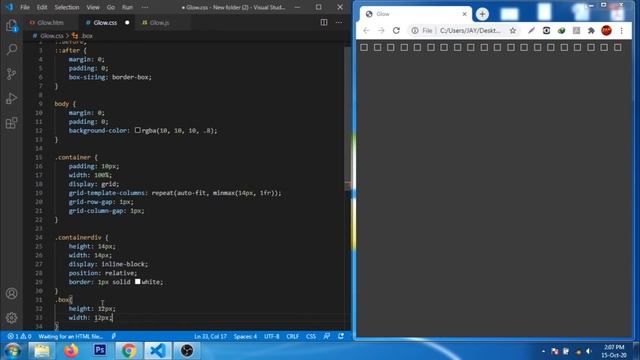640x360 pixels.
Task: Show hidden system tray icons
Action: click(543, 351)
